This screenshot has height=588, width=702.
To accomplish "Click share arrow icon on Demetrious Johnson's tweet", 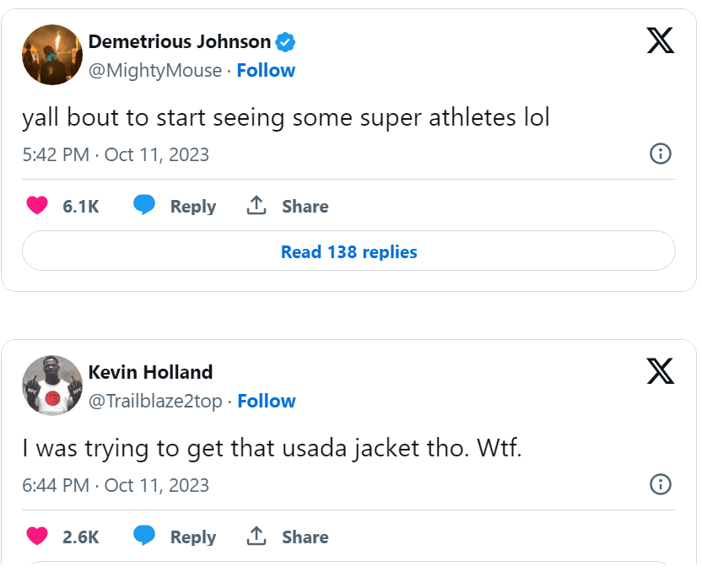I will tap(256, 206).
